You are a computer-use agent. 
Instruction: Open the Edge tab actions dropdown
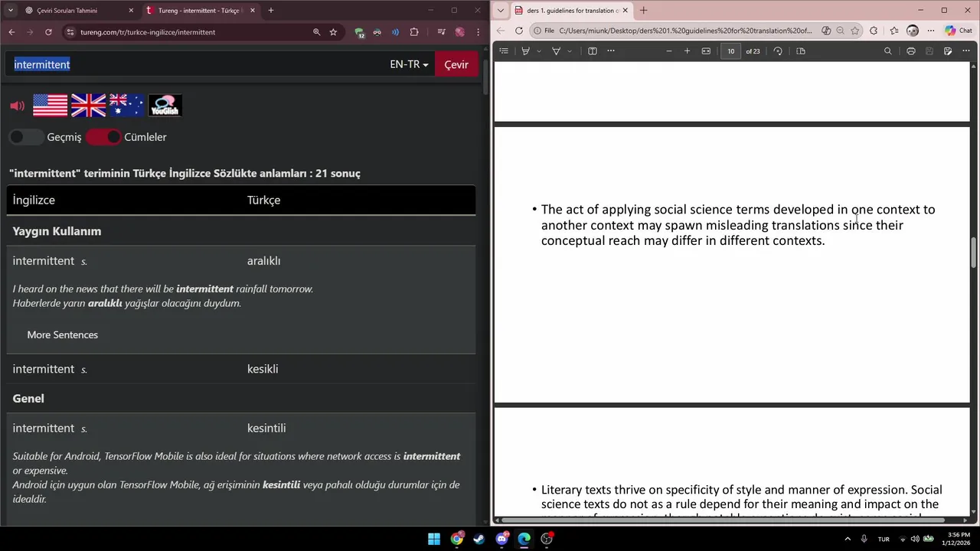[x=501, y=11]
